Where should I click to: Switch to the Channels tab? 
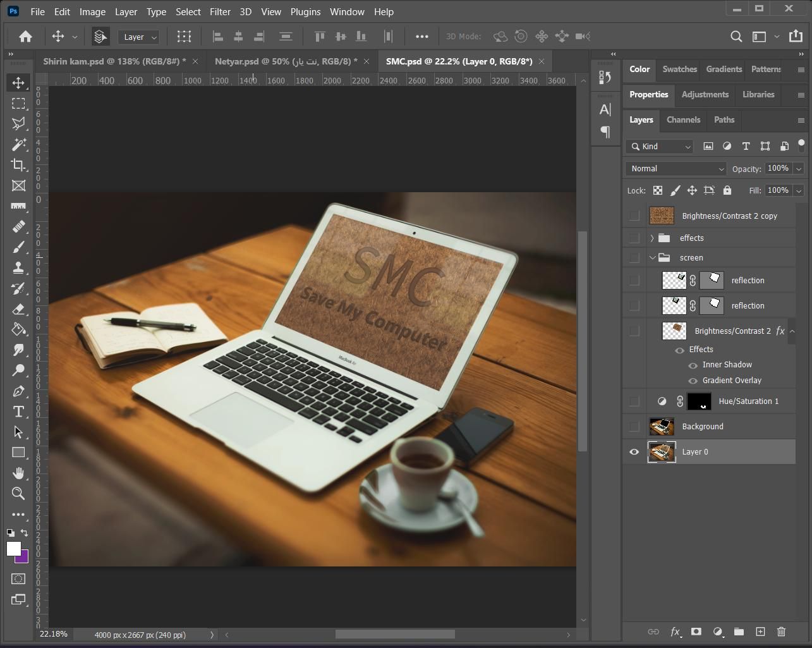(683, 119)
